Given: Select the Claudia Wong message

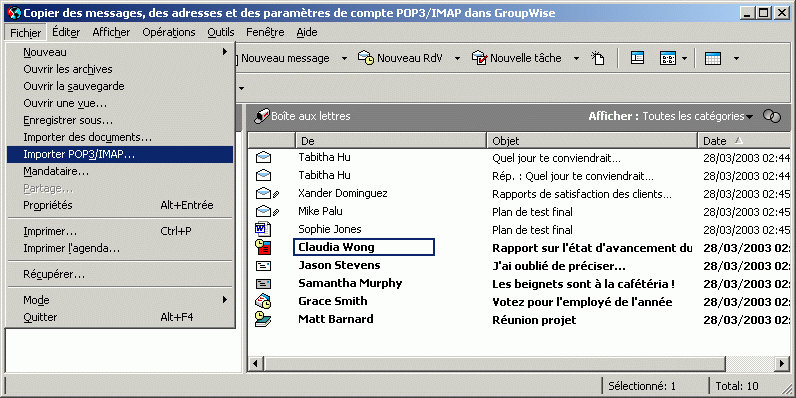Looking at the screenshot, I should pyautogui.click(x=363, y=247).
